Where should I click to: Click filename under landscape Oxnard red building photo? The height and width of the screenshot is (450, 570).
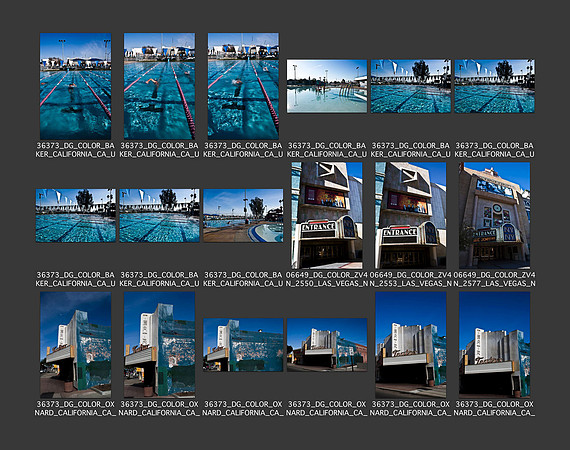click(327, 408)
